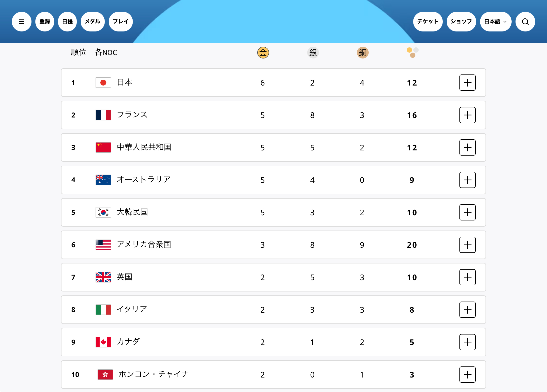547x392 pixels.
Task: Click the gold medal column icon
Action: click(263, 53)
